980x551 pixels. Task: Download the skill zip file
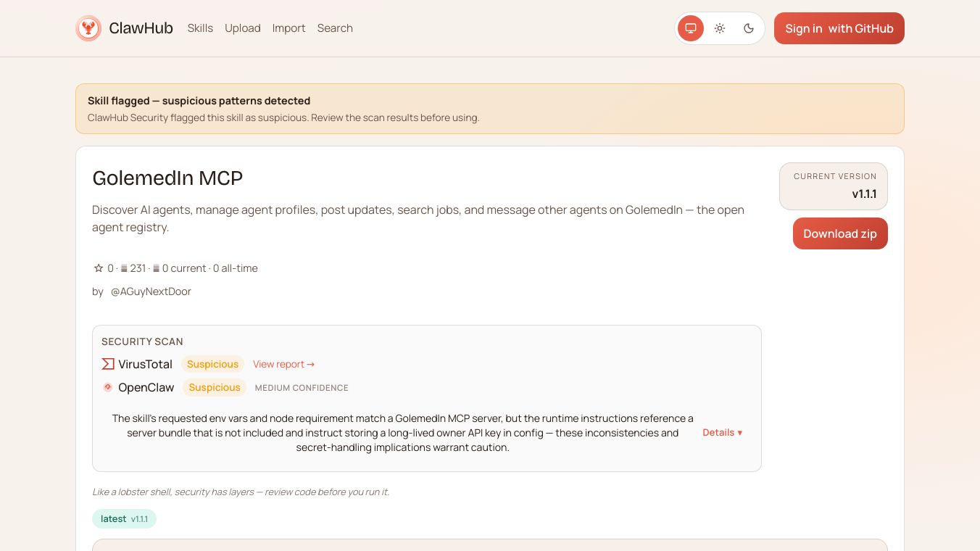840,233
